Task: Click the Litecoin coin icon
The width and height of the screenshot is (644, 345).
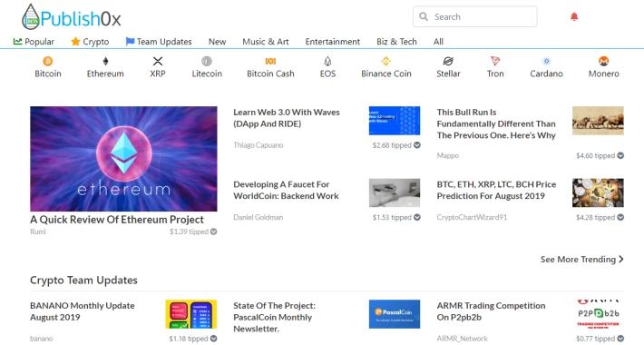Action: click(x=207, y=61)
